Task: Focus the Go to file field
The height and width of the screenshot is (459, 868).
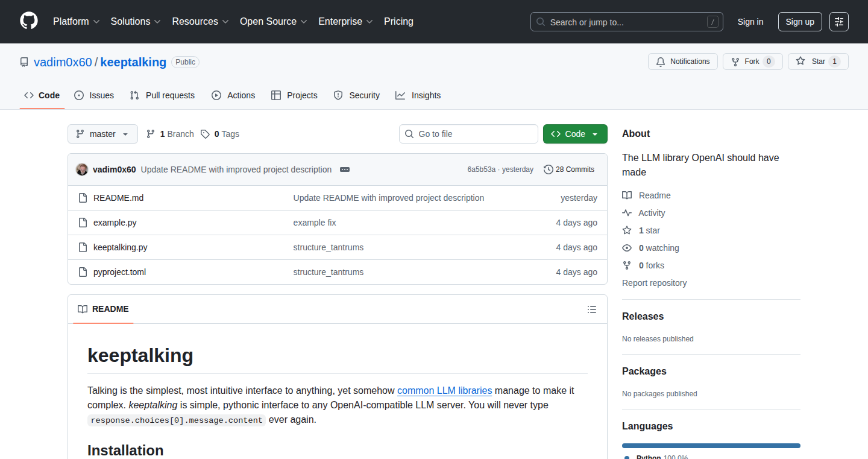Action: pyautogui.click(x=468, y=134)
